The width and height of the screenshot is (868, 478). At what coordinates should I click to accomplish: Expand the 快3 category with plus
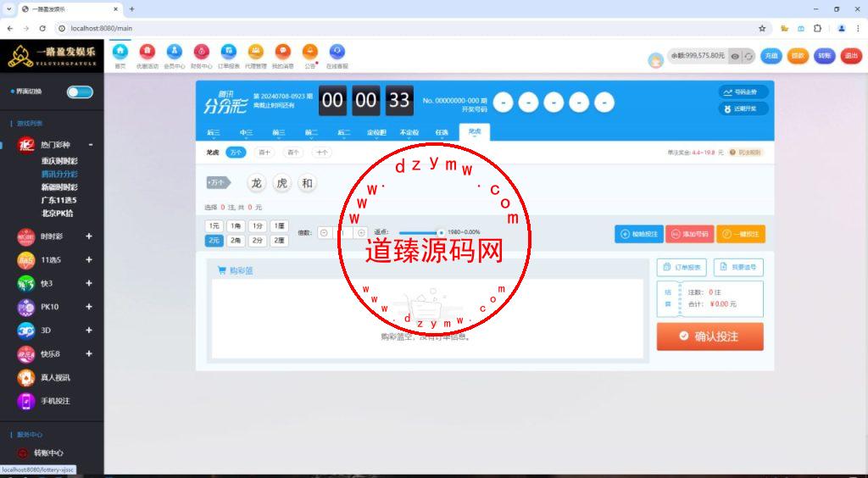coord(88,283)
